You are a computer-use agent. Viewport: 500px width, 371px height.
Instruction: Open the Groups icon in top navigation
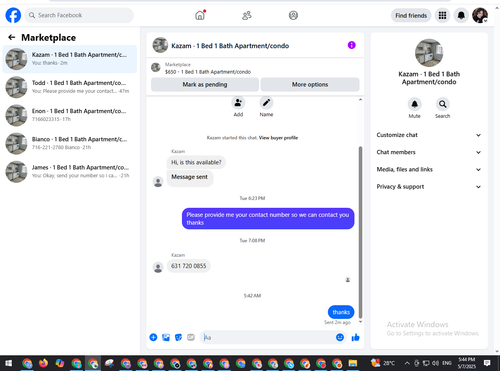pyautogui.click(x=293, y=15)
